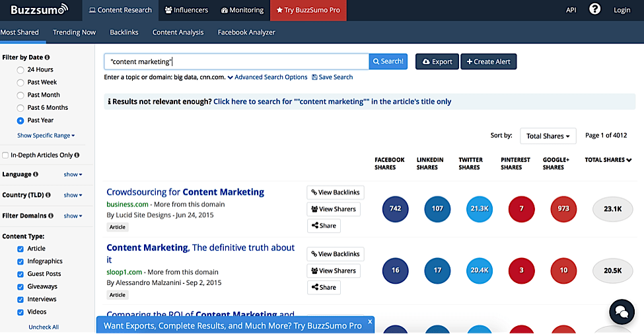Click the Create Alert button

[x=488, y=62]
